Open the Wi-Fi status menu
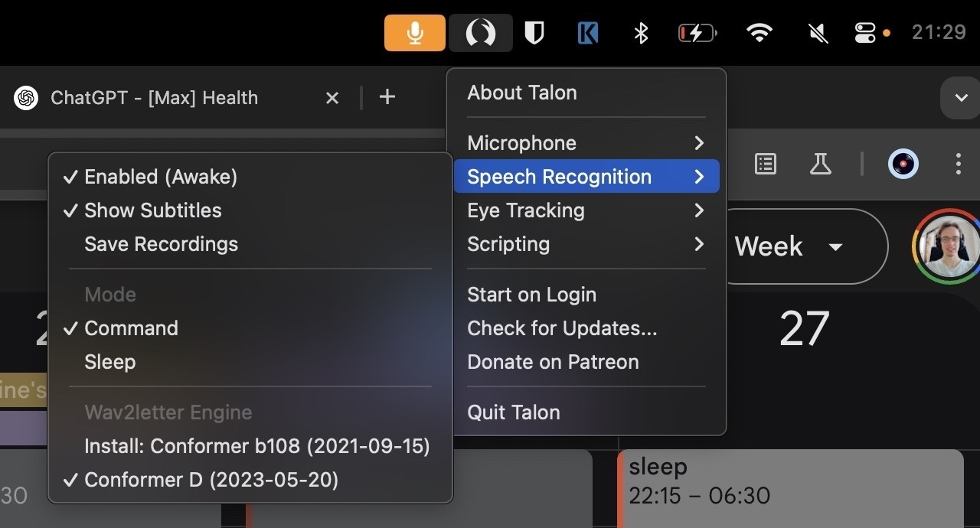The image size is (980, 528). point(759,33)
